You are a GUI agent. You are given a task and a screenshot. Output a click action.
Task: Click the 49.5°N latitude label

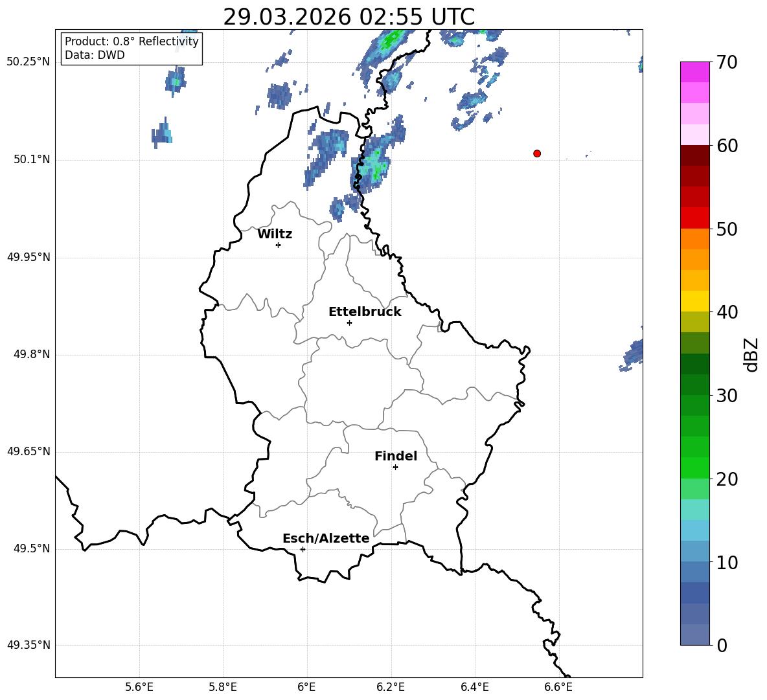click(32, 549)
